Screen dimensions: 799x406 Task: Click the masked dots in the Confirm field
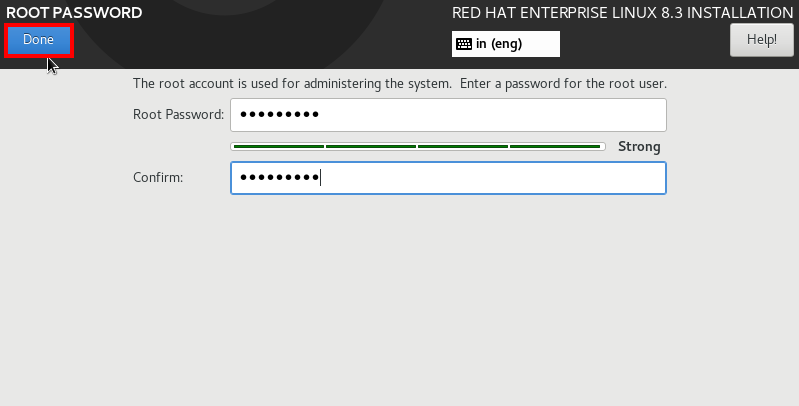click(x=279, y=178)
